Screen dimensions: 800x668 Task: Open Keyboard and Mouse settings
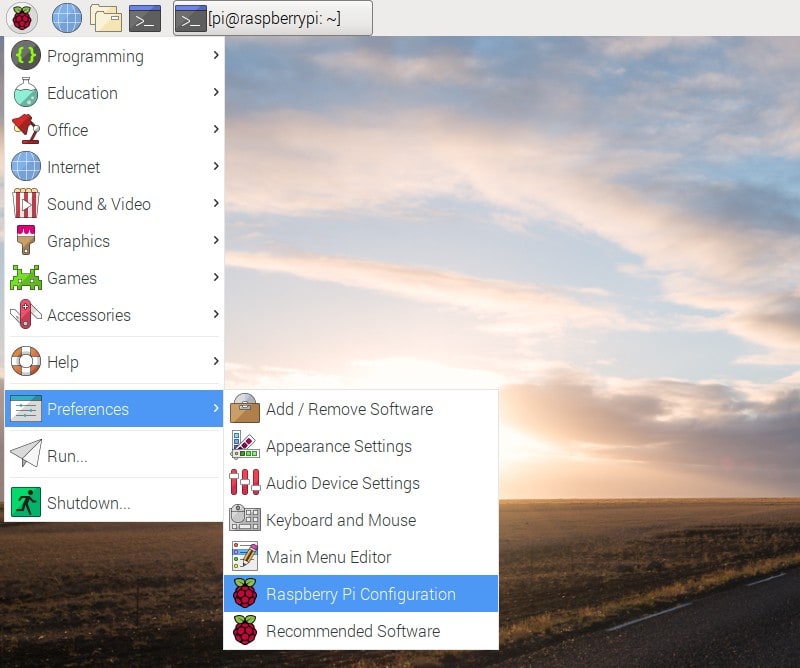(x=361, y=519)
